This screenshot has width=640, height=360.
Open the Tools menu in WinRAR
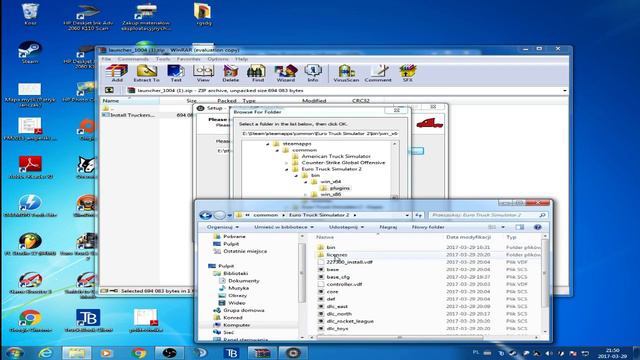pyautogui.click(x=163, y=59)
